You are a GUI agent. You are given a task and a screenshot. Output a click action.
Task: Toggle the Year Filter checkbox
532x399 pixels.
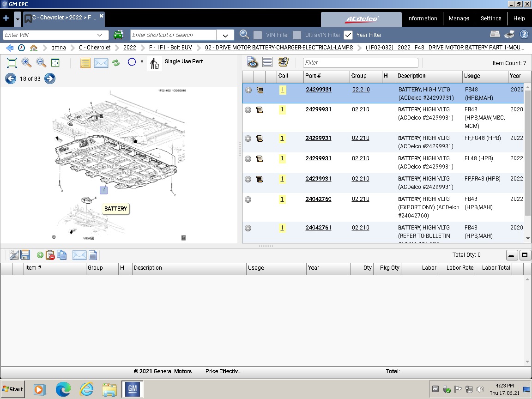[x=349, y=35]
